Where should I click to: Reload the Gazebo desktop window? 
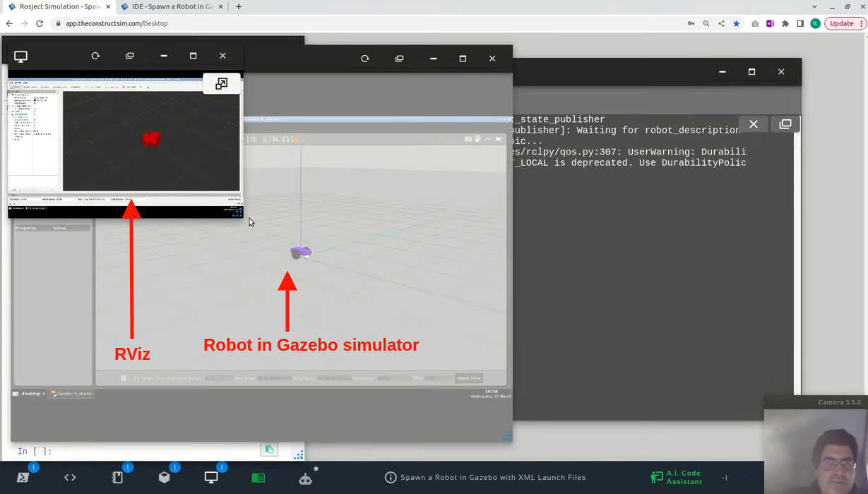pos(365,59)
